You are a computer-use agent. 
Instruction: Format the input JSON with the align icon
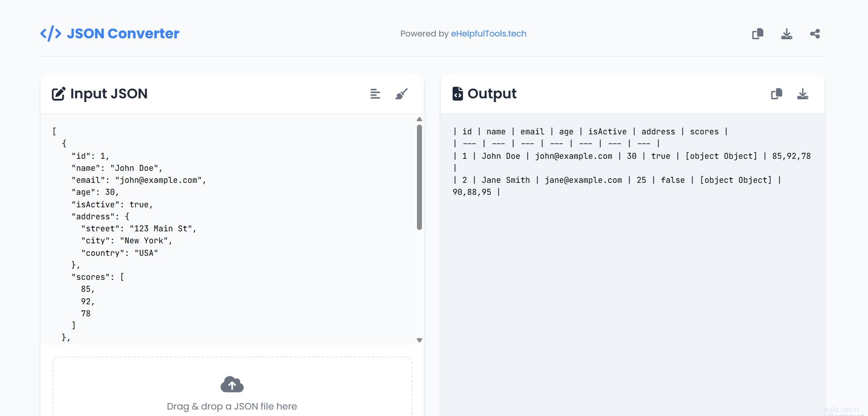point(375,94)
